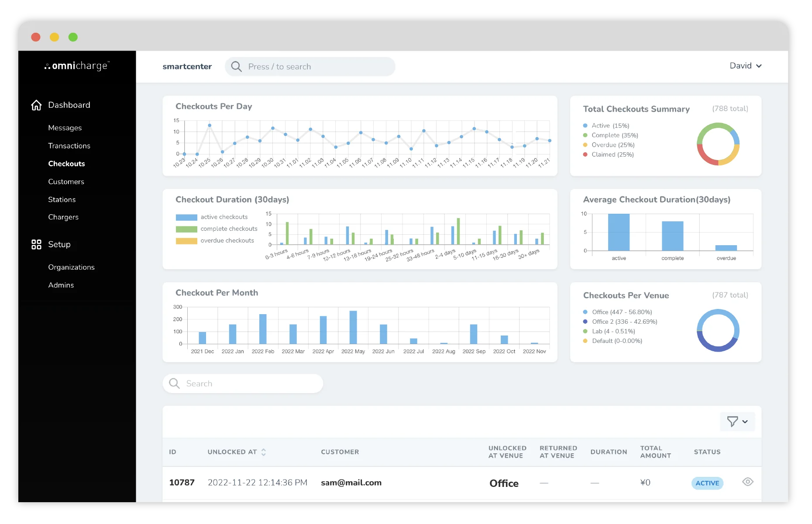Click the Setup grid icon
Image resolution: width=812 pixels, height=524 pixels.
point(36,244)
